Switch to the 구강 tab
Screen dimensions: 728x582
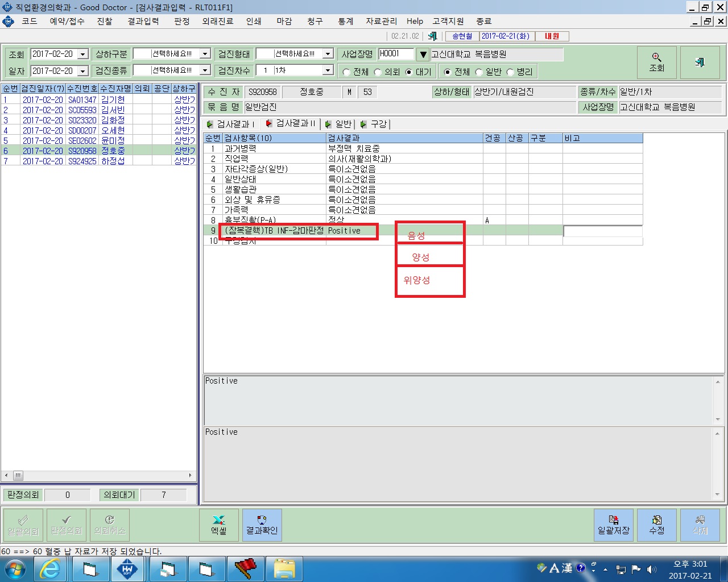coord(374,124)
